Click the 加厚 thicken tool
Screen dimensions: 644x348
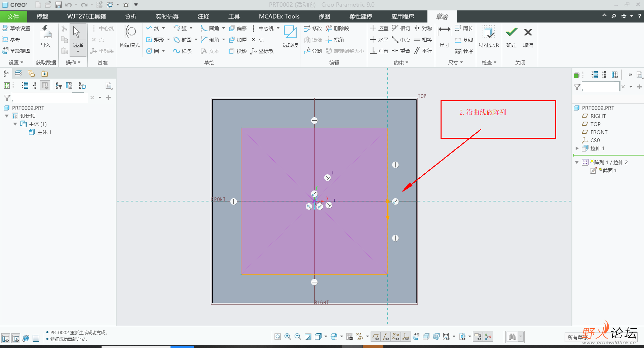(238, 40)
